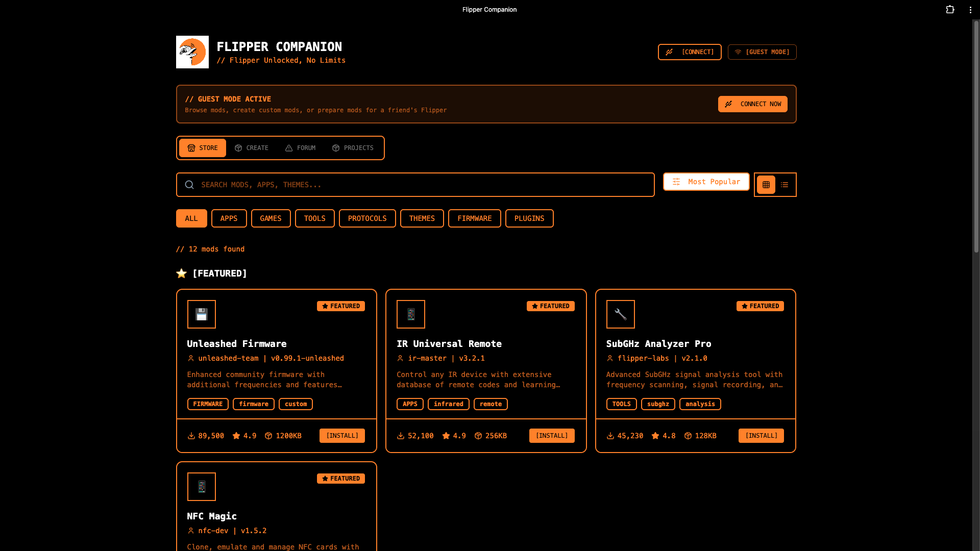Filter mods by PROTOCOLS
Screen dimensions: 980x551
367,218
